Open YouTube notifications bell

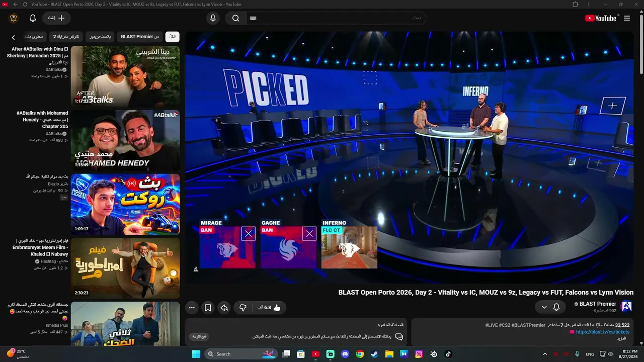(x=33, y=18)
